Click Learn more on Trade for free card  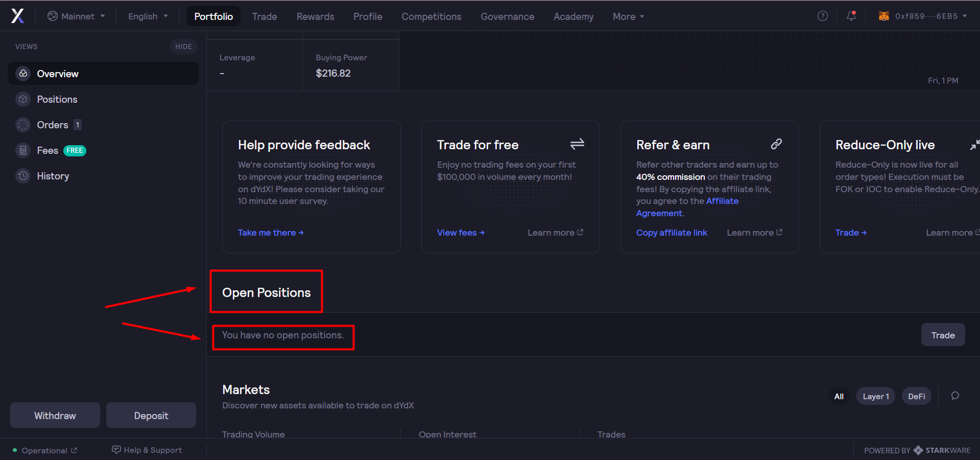(555, 233)
